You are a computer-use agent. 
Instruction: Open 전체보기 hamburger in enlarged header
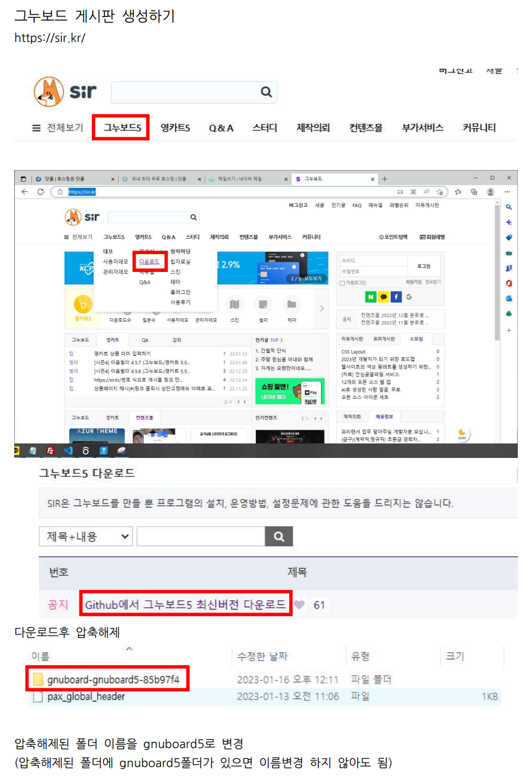pos(57,128)
